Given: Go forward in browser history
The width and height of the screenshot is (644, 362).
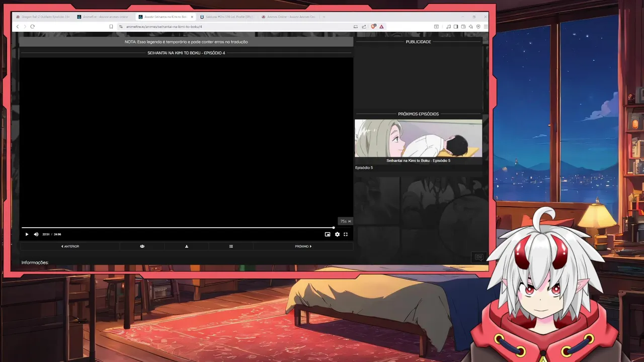Looking at the screenshot, I should click(25, 27).
